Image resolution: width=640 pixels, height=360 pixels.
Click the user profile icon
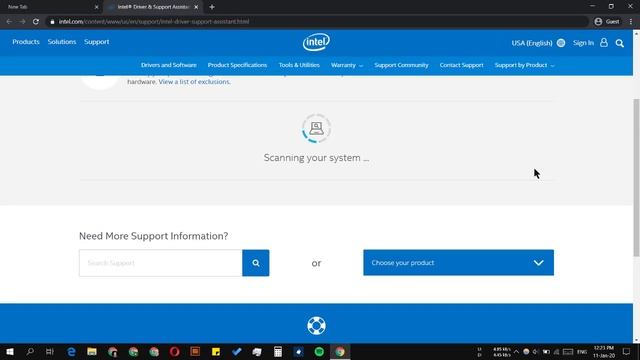click(604, 42)
